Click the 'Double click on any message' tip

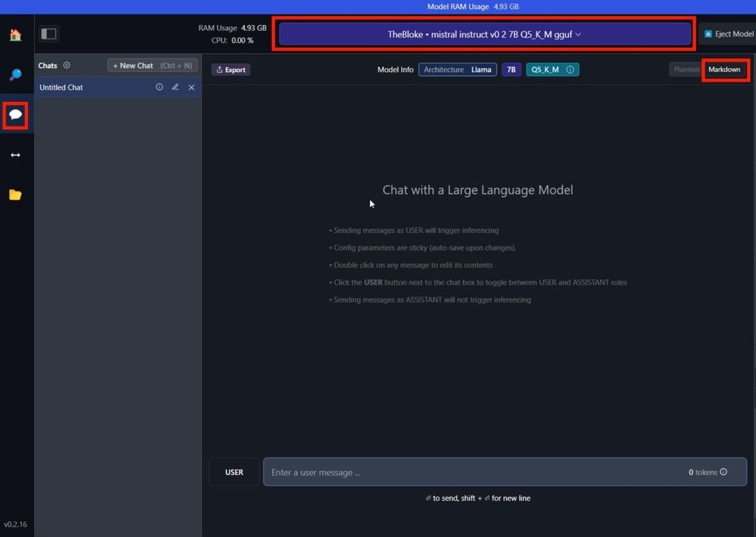[411, 265]
